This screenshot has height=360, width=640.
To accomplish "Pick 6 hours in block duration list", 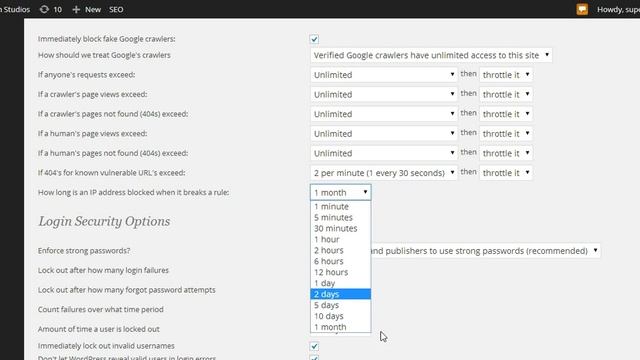I will coord(340,261).
